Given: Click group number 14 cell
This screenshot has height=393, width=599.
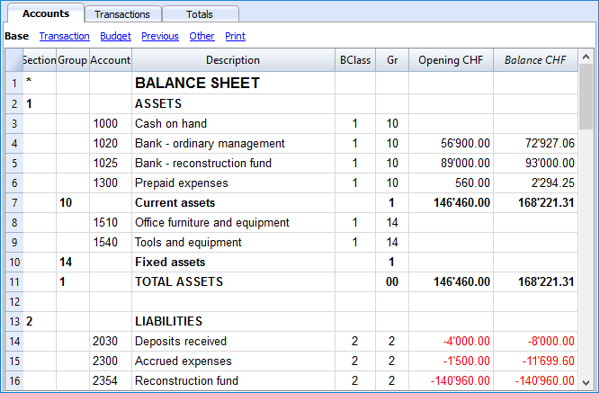Looking at the screenshot, I should 73,262.
